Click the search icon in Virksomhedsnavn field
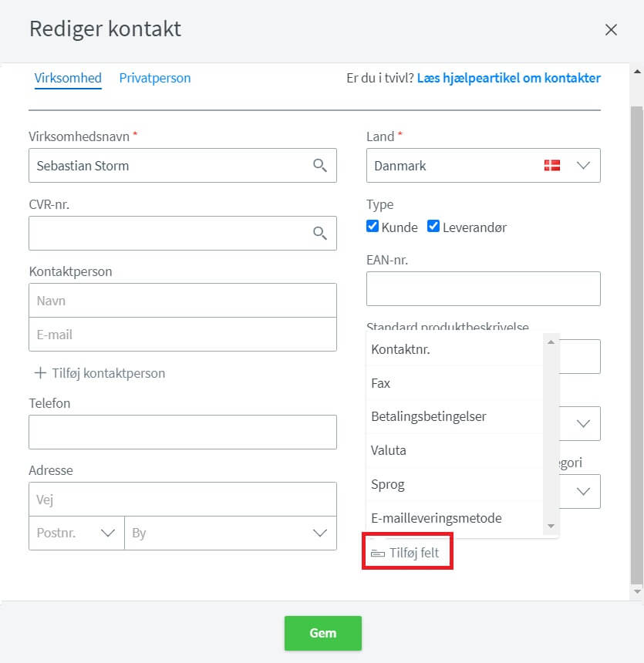This screenshot has height=663, width=644. point(320,165)
